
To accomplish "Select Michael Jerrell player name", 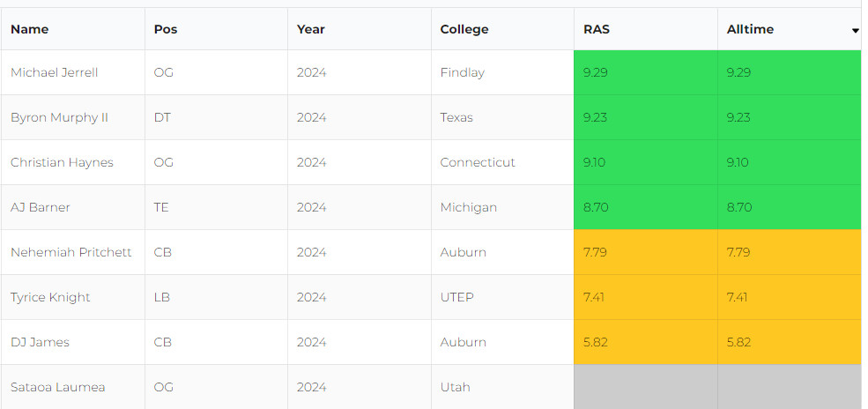I will [55, 72].
